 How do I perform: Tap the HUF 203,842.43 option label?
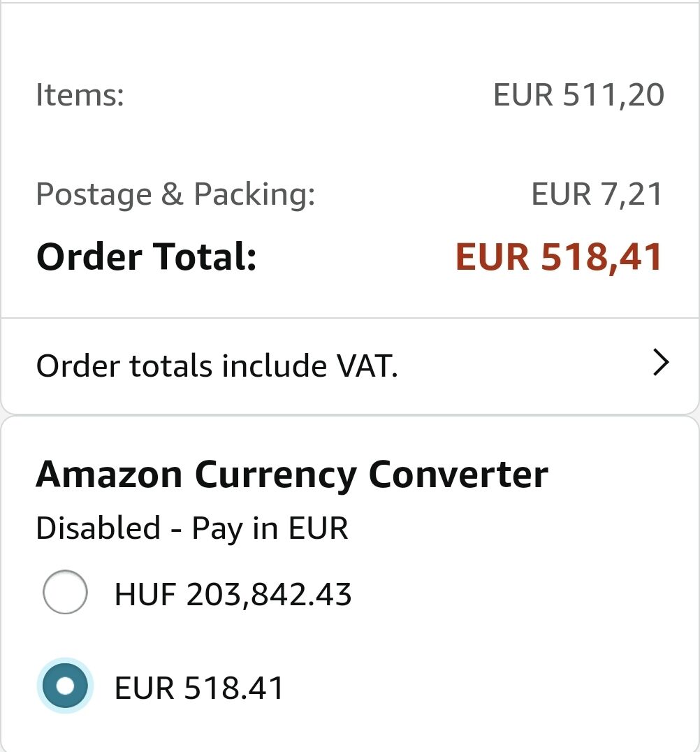click(233, 594)
